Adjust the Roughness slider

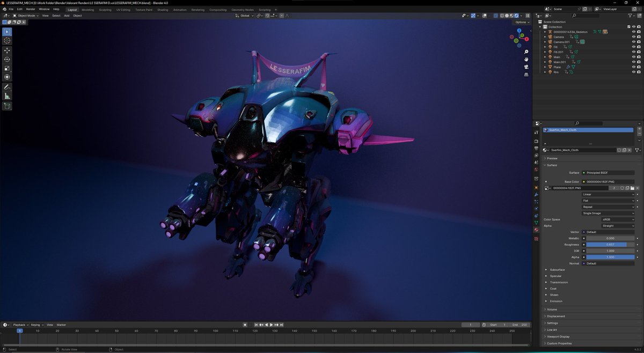[611, 245]
